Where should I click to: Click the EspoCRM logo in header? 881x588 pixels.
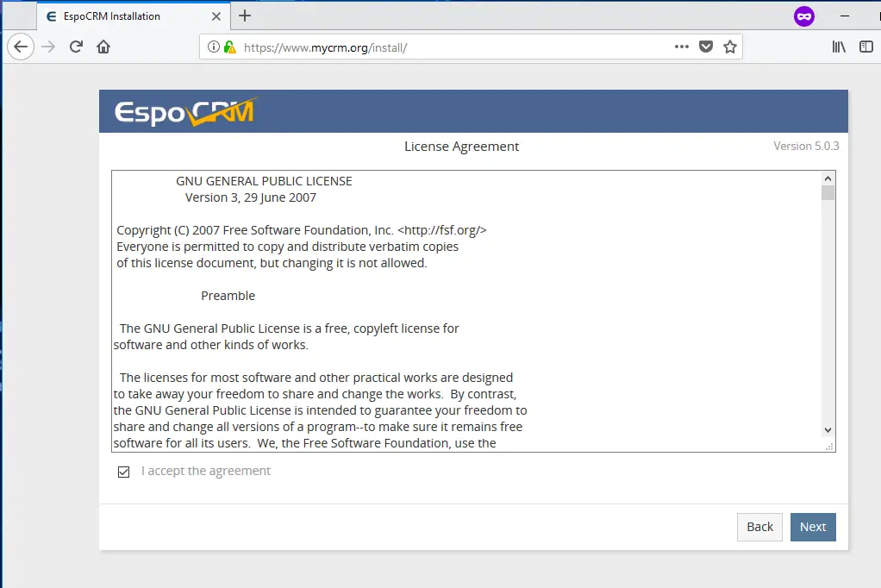186,111
